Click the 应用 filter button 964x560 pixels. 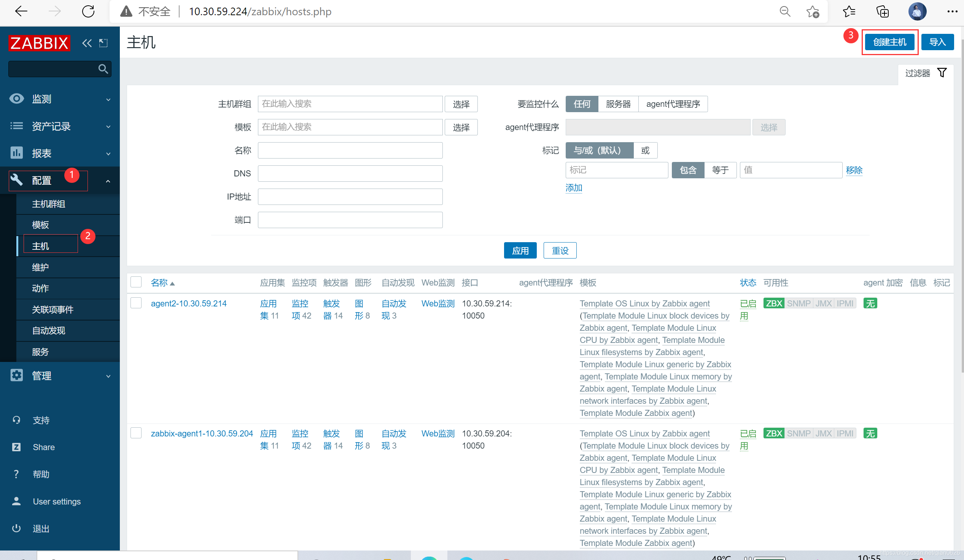520,251
